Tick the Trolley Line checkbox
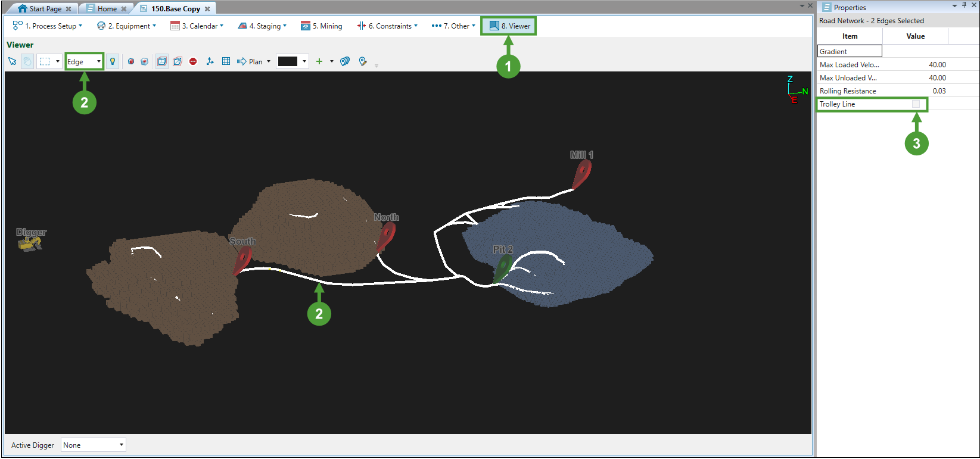The height and width of the screenshot is (459, 980). 916,104
